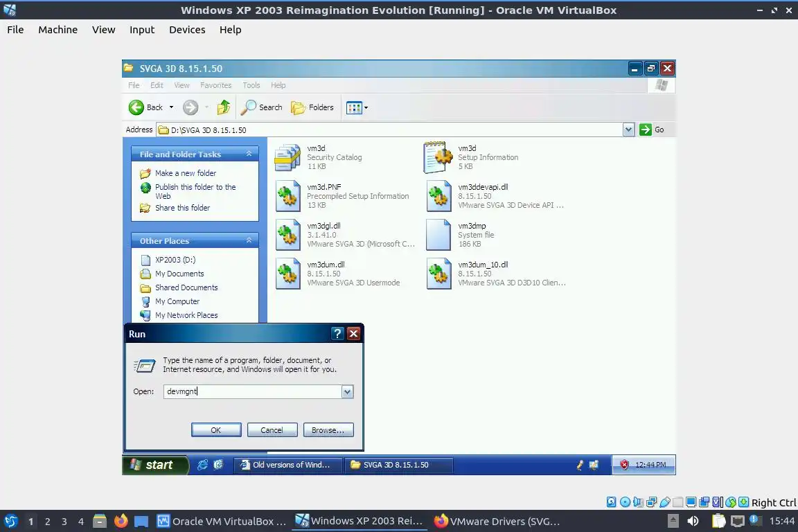Select the vm3d.PNF file icon
The width and height of the screenshot is (798, 532).
point(287,196)
